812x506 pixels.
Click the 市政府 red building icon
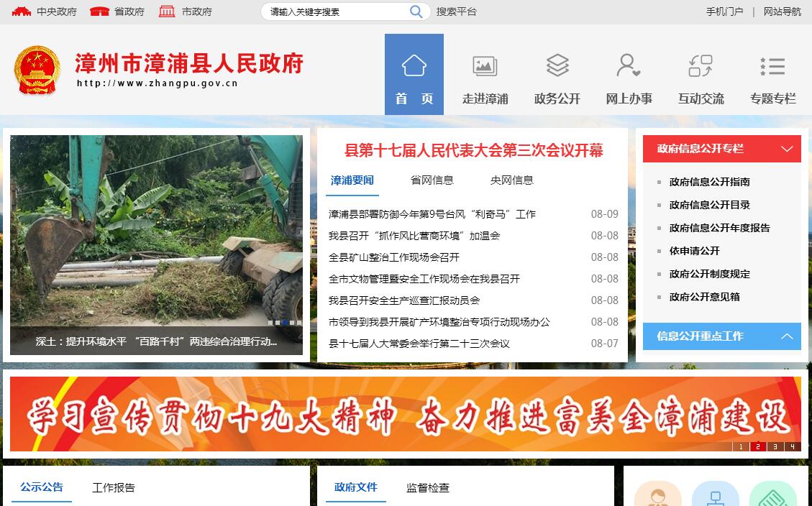[167, 11]
